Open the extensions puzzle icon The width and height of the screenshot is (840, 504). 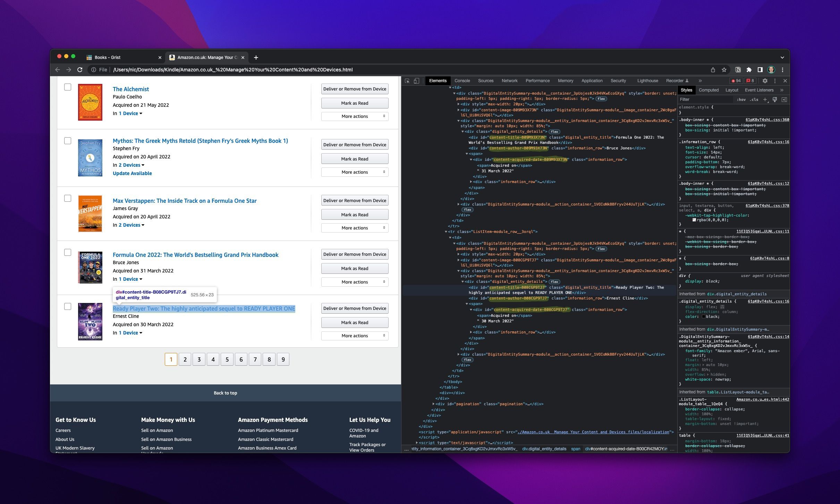(749, 70)
